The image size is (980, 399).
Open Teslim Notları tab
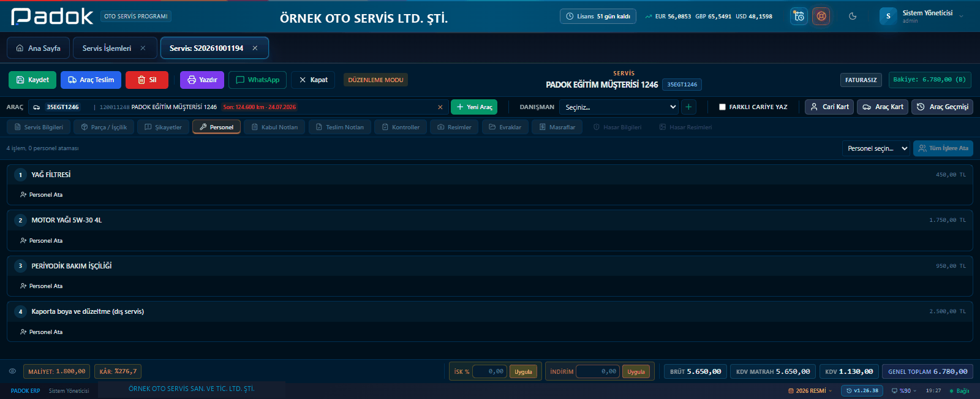tap(339, 127)
